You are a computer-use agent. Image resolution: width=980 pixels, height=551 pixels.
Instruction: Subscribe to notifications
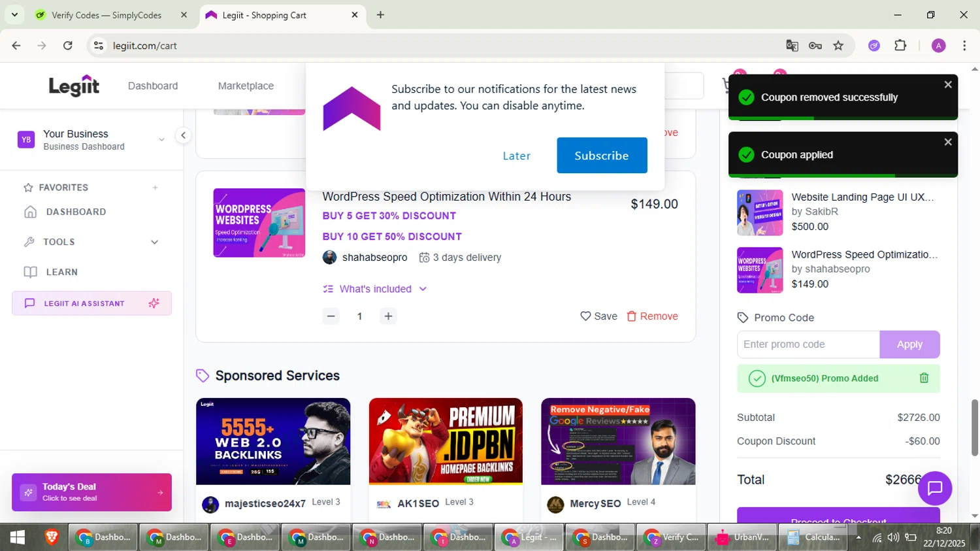602,156
